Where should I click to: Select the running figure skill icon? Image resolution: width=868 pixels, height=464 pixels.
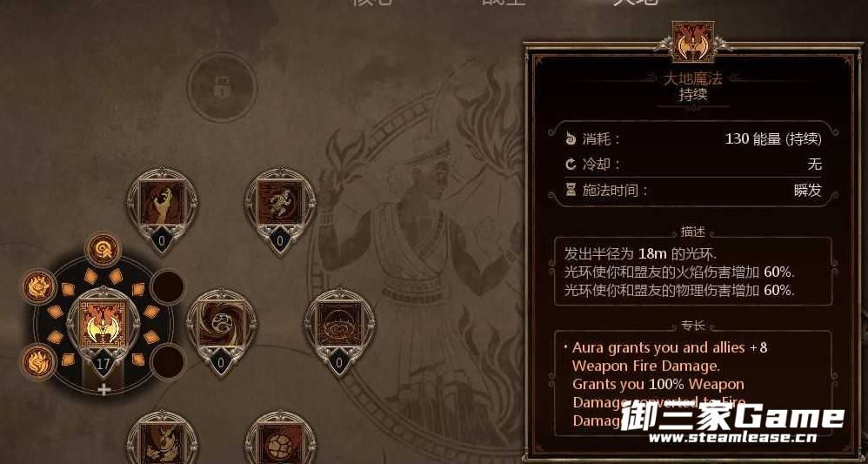[x=280, y=204]
